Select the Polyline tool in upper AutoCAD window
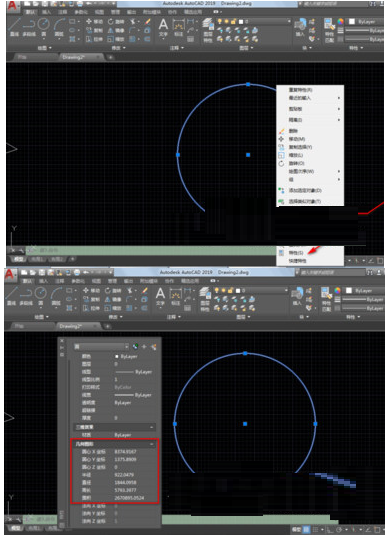Image resolution: width=385 pixels, height=536 pixels. [29, 27]
